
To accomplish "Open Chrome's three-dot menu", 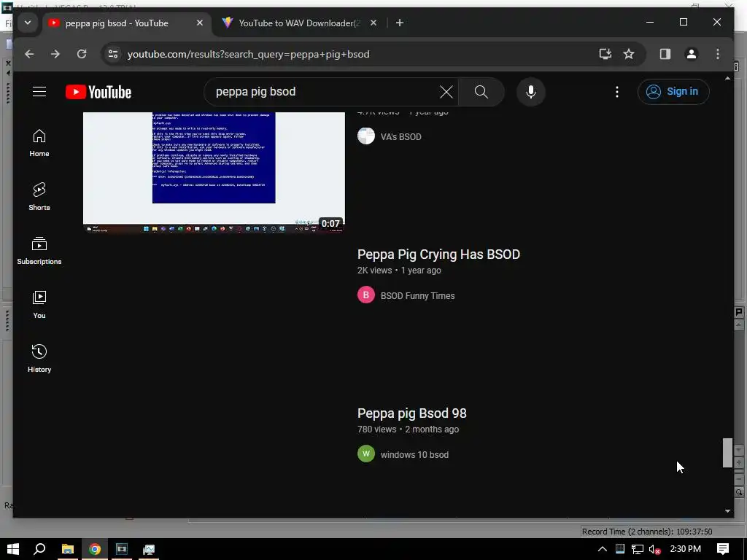I will pos(718,54).
